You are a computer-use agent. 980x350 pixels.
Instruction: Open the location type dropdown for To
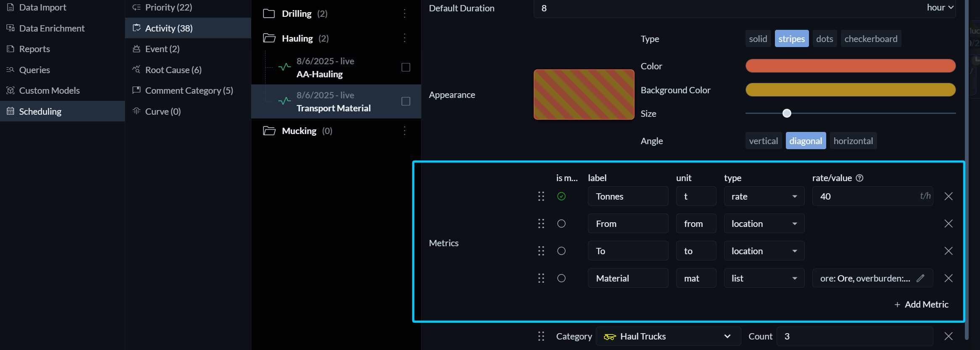coord(764,251)
